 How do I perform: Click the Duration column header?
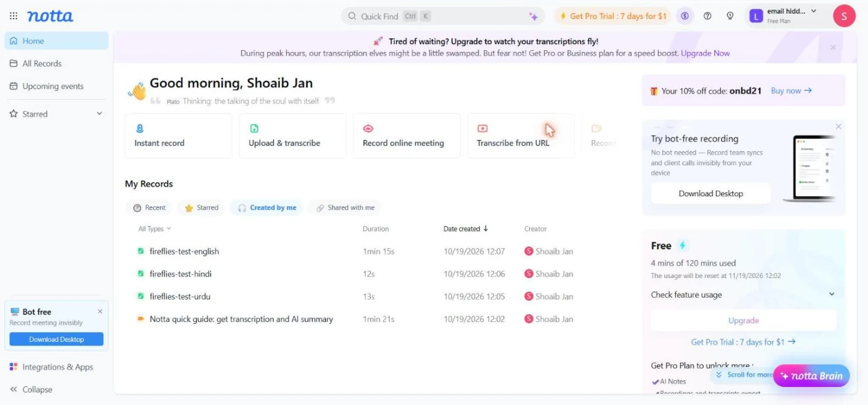click(376, 229)
